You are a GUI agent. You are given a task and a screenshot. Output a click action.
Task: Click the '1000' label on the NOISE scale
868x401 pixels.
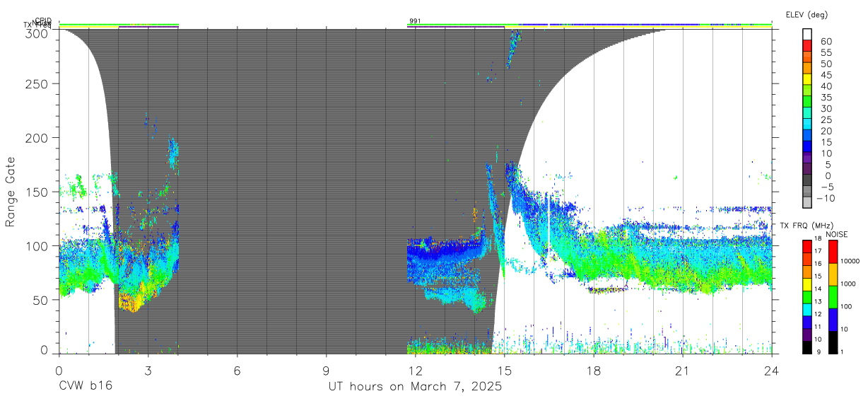click(850, 284)
